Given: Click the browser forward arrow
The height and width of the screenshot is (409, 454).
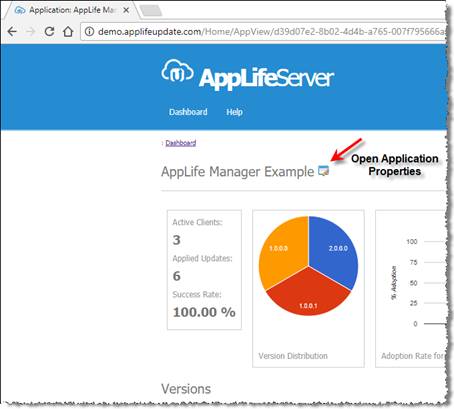Looking at the screenshot, I should (31, 32).
